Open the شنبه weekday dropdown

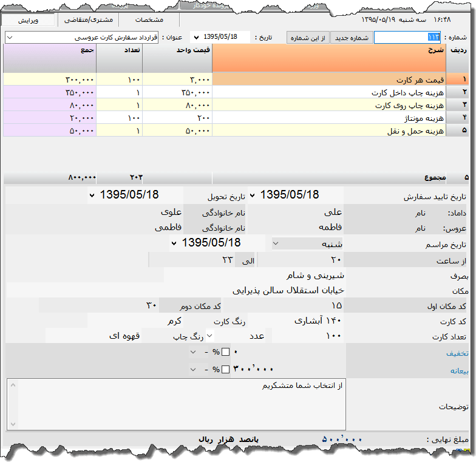pyautogui.click(x=276, y=243)
